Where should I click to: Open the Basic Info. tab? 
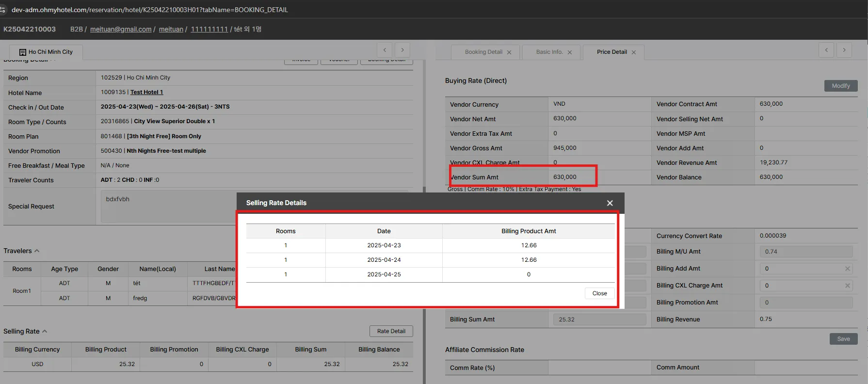tap(549, 52)
